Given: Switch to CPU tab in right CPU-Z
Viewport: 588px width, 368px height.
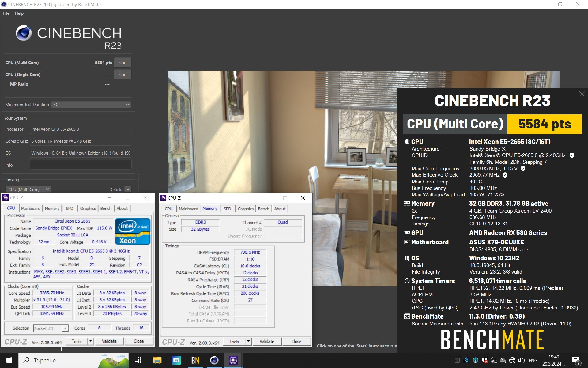Looking at the screenshot, I should pos(168,209).
